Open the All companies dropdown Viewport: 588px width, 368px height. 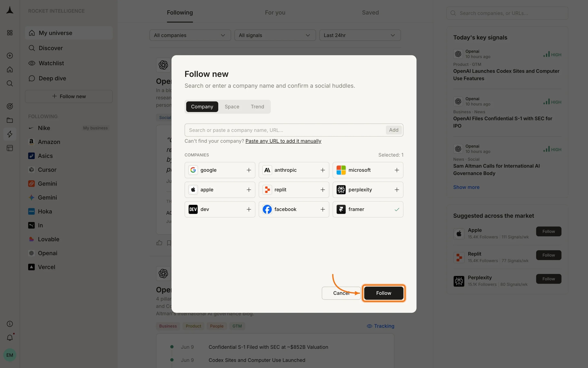pos(190,35)
